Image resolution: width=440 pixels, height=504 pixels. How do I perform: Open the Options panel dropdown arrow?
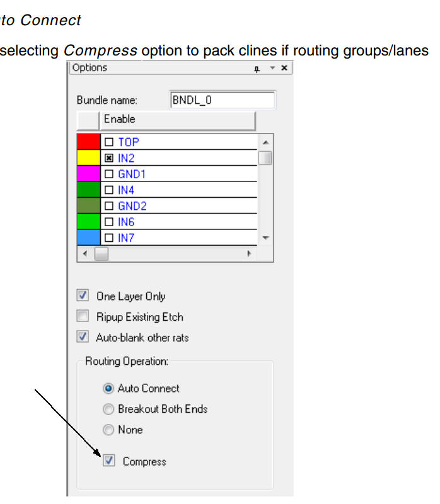[x=272, y=68]
